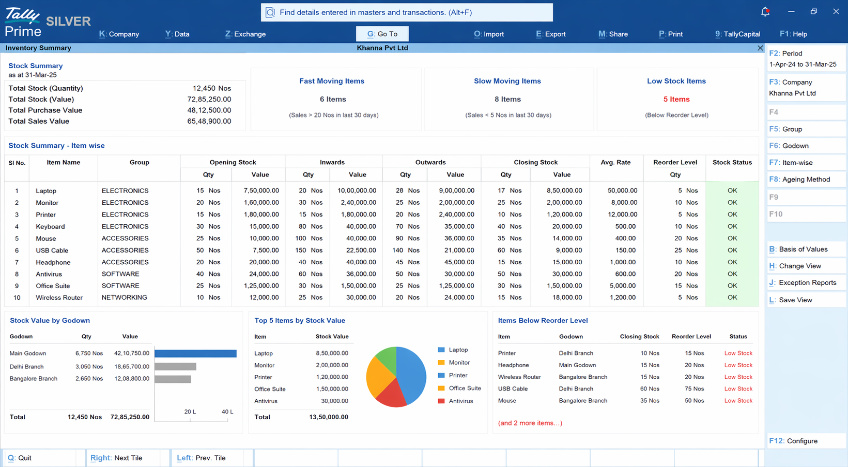Screen dimensions: 848x467
Task: Click the NETWORKING group cell
Action: coord(124,298)
